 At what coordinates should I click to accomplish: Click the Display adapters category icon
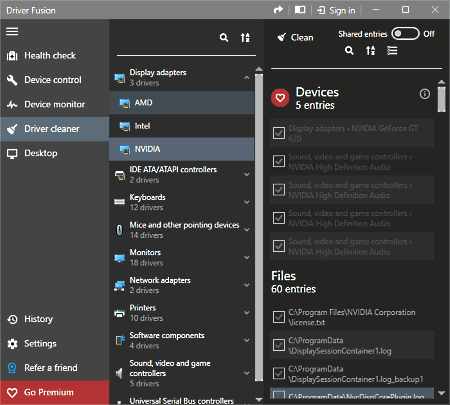point(120,78)
